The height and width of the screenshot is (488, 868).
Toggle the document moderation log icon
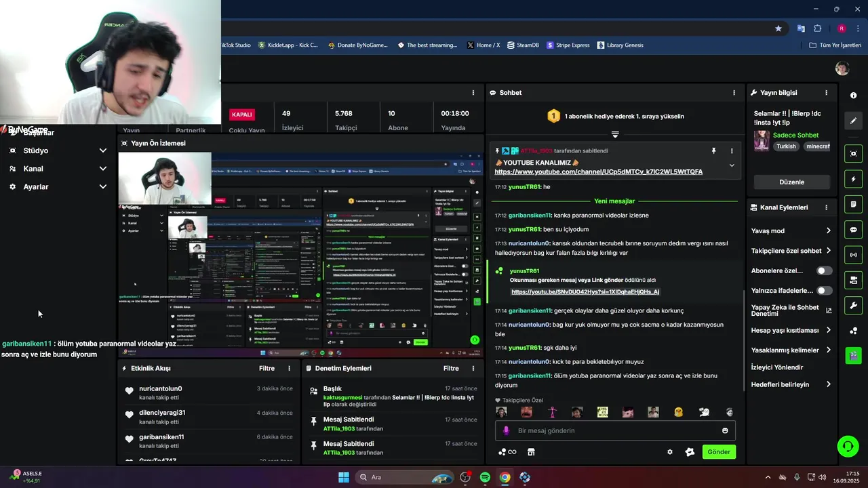(x=854, y=205)
